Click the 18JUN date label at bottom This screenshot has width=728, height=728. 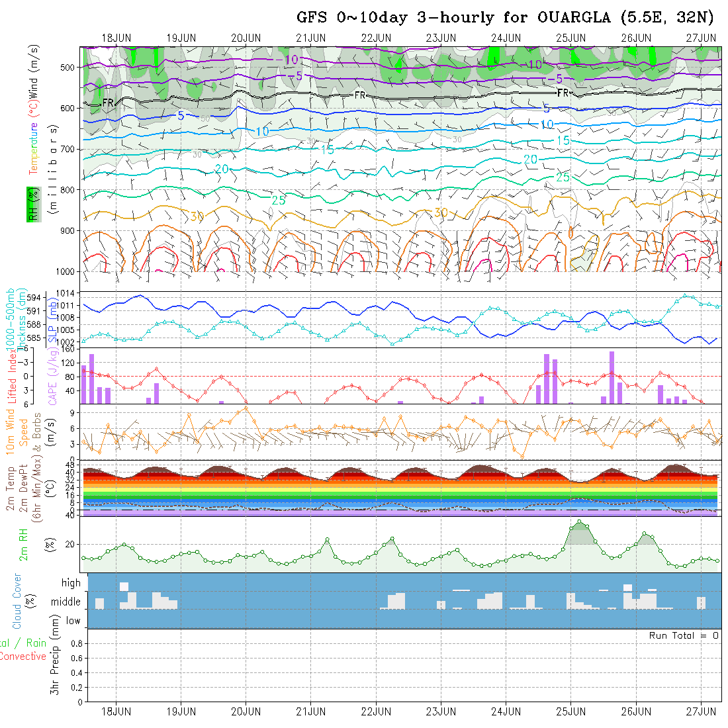pos(116,711)
